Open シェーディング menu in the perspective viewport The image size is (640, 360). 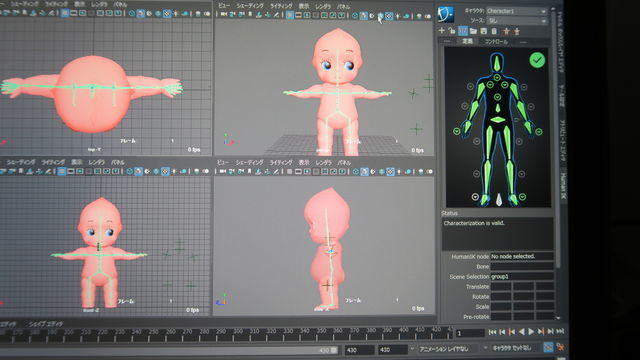tap(250, 6)
